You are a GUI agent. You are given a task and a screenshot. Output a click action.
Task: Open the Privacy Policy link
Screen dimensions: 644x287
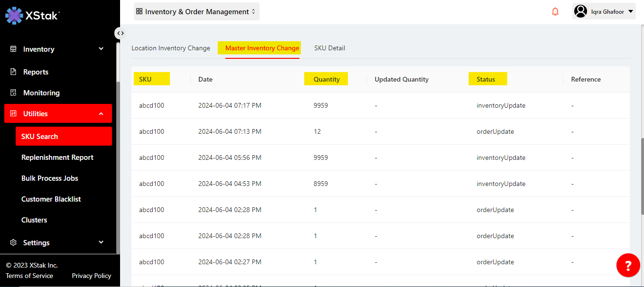(91, 276)
